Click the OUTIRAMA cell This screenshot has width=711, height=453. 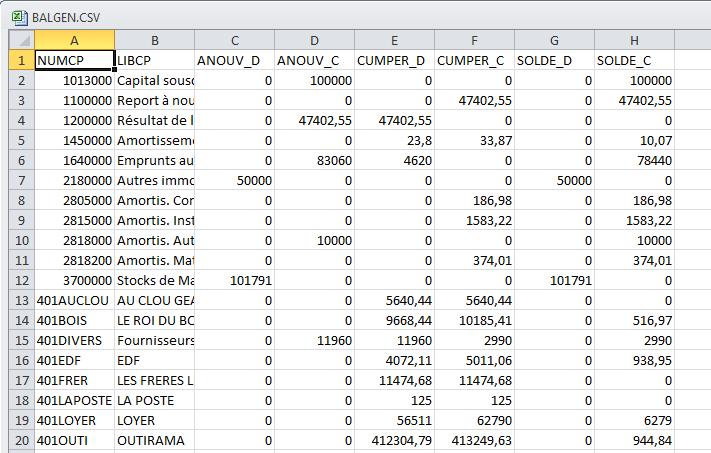point(155,440)
